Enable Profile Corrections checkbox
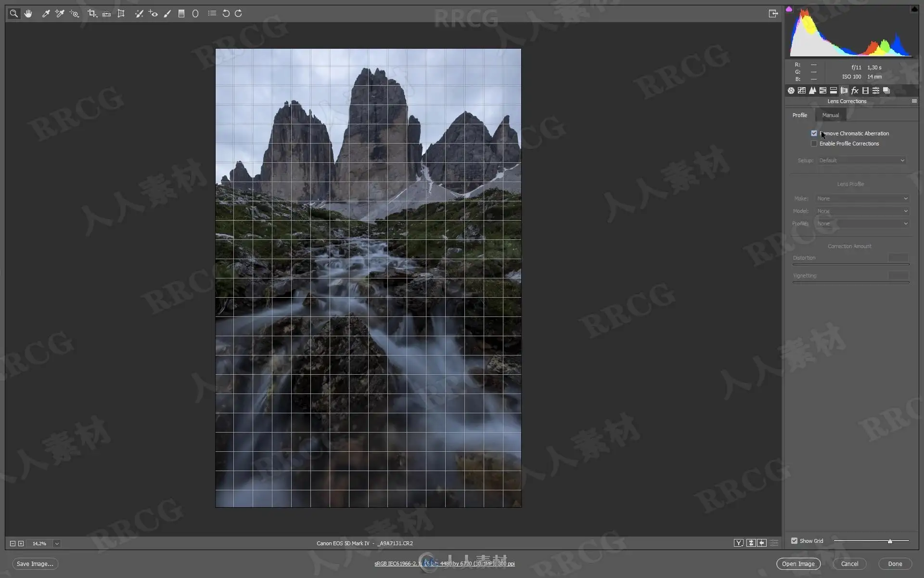924x578 pixels. point(814,144)
